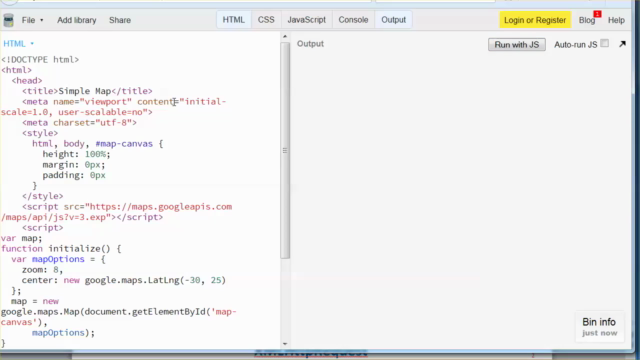Click the Login or Register button

pos(535,20)
